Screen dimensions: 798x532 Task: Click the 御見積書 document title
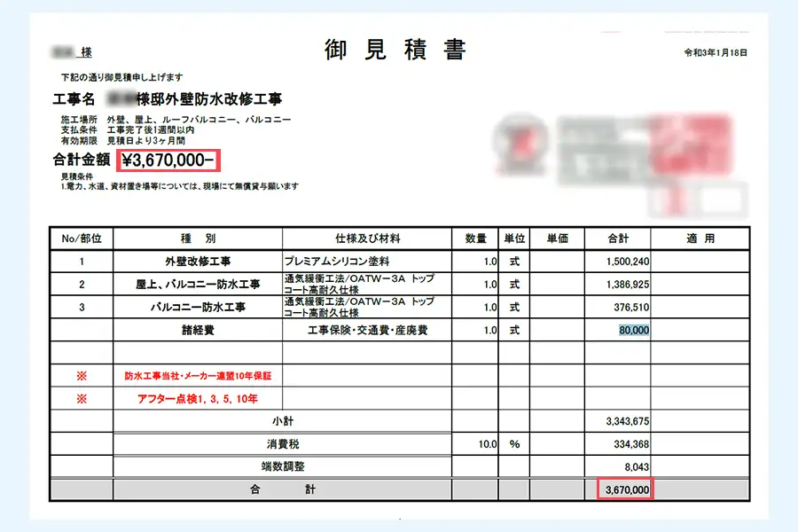pyautogui.click(x=395, y=51)
